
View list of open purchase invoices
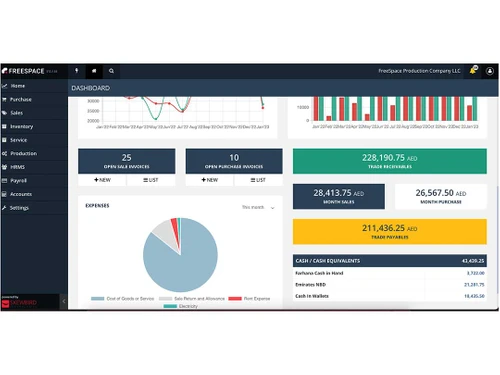point(258,180)
